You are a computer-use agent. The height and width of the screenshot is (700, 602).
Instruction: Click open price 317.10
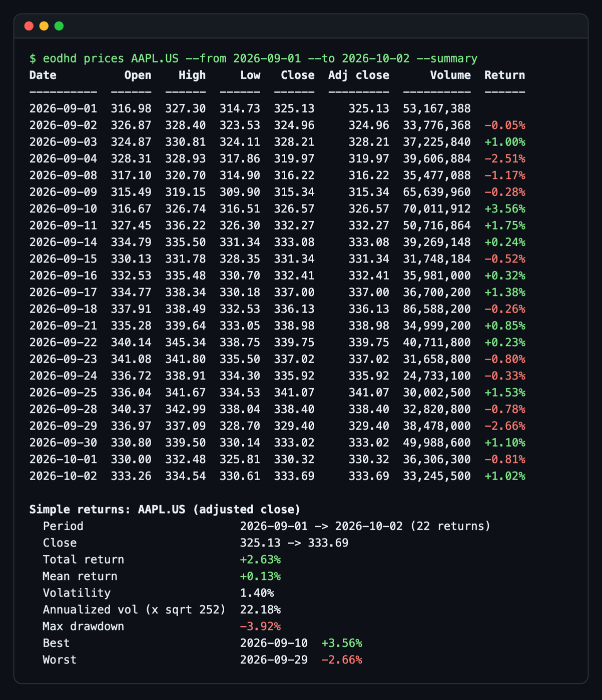click(x=131, y=175)
